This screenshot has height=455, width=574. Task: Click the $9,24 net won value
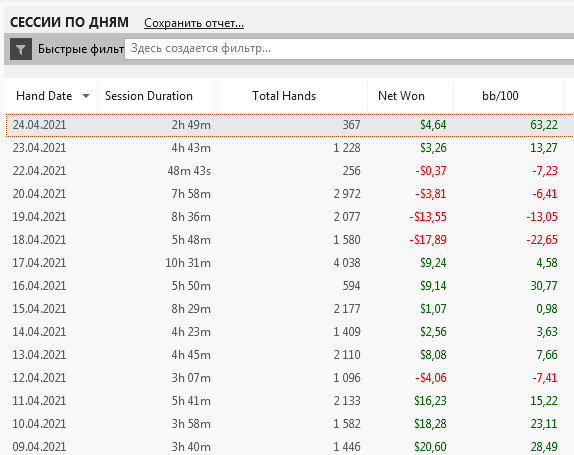pyautogui.click(x=433, y=263)
